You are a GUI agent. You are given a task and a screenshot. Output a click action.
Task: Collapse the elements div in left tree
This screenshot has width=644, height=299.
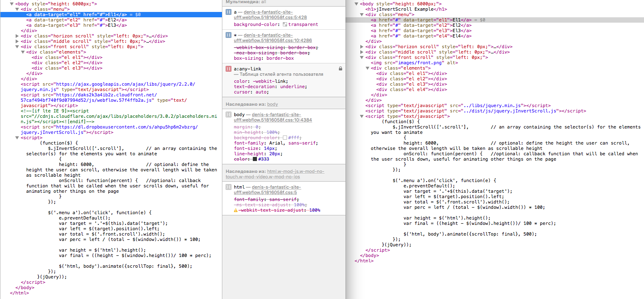click(x=23, y=52)
